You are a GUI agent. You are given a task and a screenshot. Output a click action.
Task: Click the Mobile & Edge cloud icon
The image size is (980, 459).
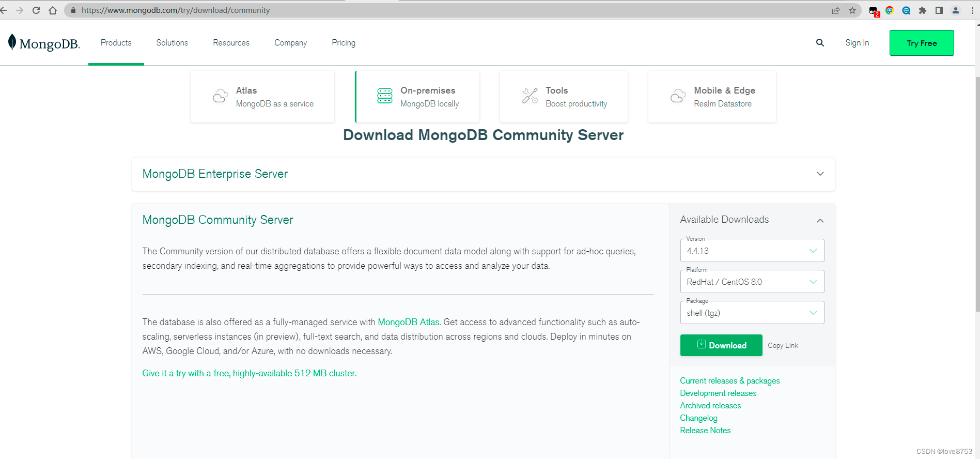(x=678, y=96)
